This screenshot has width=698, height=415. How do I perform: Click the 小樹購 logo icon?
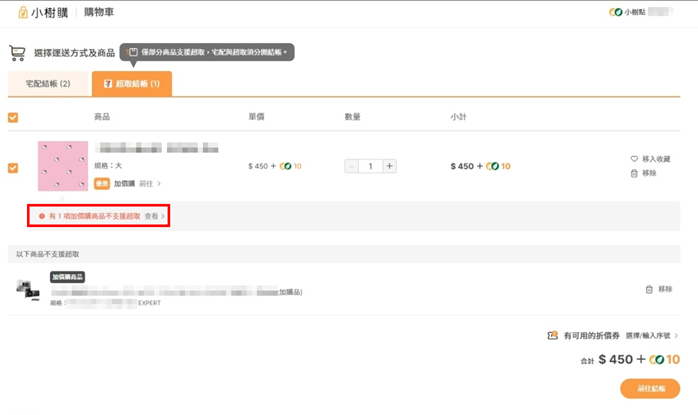(x=23, y=12)
